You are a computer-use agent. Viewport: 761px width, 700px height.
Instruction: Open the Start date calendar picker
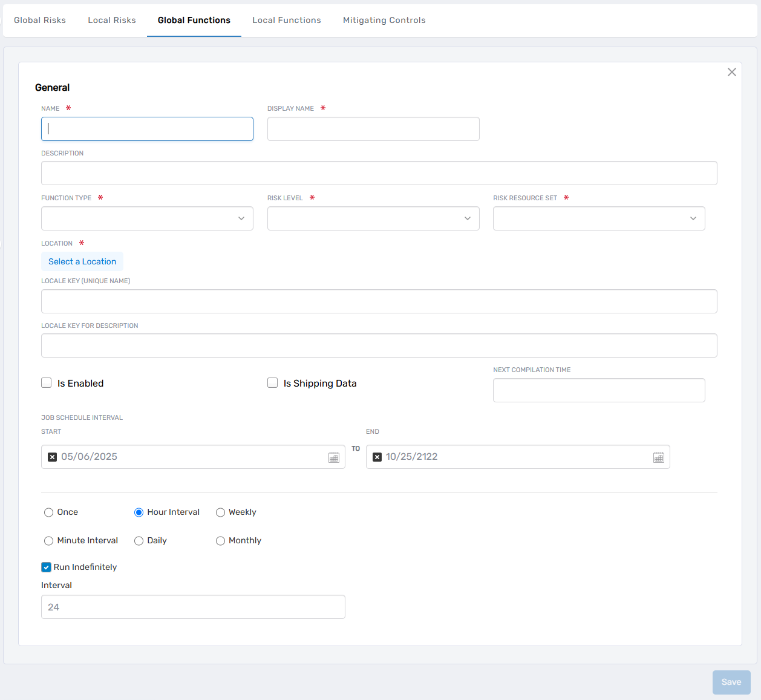tap(334, 457)
